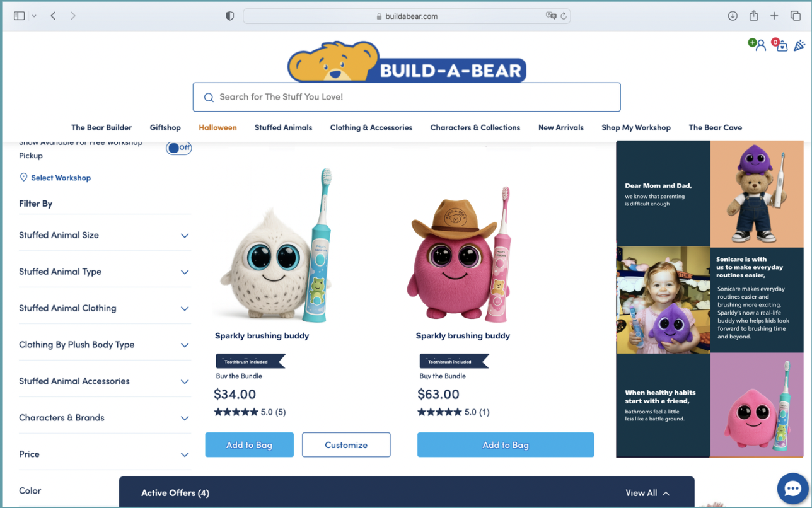Open a new Safari tab

pos(775,16)
